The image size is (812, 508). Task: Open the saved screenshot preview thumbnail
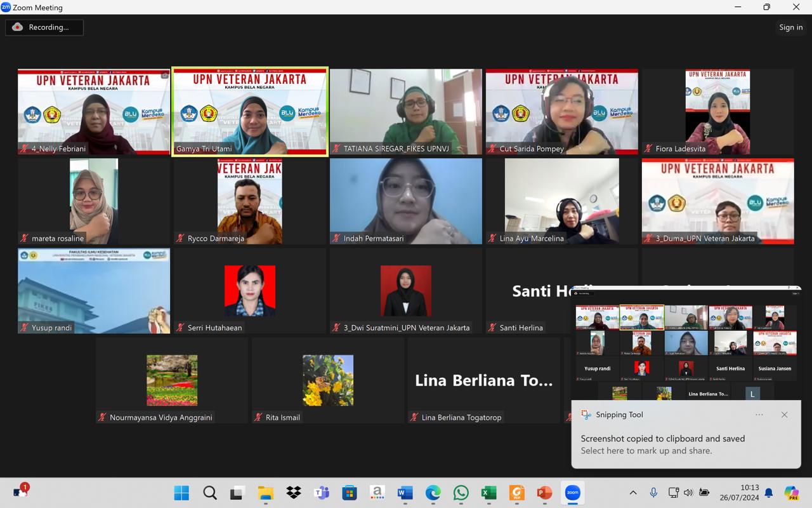686,343
